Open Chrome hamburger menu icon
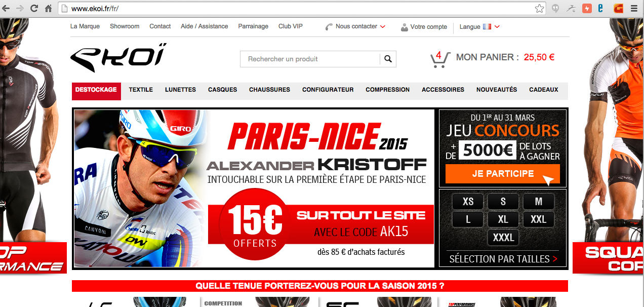The height and width of the screenshot is (307, 644). (633, 9)
